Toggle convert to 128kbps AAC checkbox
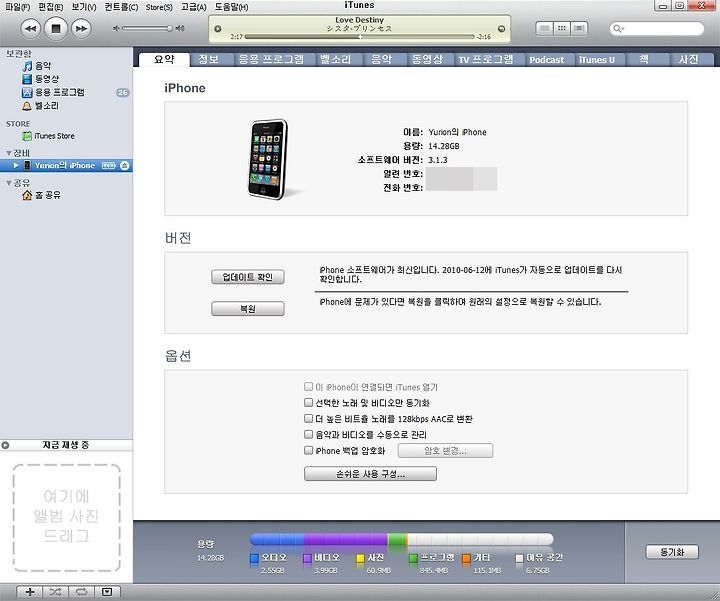The width and height of the screenshot is (720, 601). pos(309,418)
